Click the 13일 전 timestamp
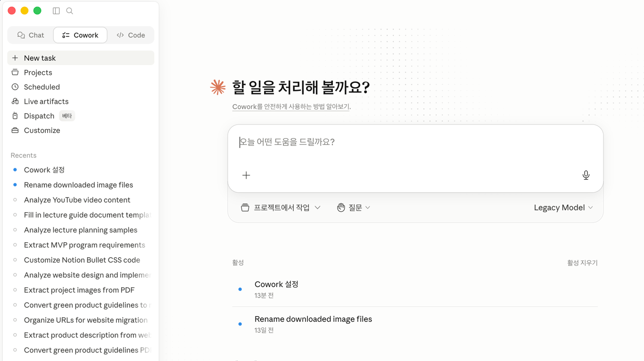Screen dimensions: 644x361 pyautogui.click(x=264, y=330)
